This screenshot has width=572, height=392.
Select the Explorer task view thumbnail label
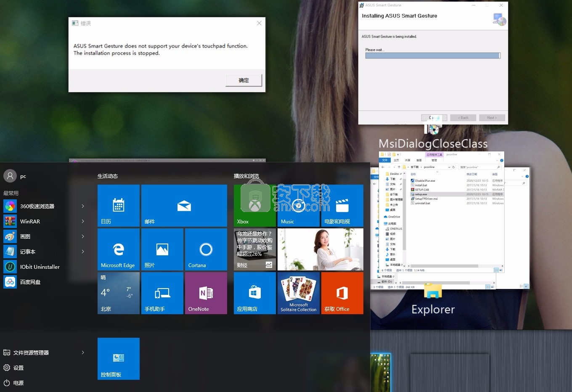tap(433, 309)
